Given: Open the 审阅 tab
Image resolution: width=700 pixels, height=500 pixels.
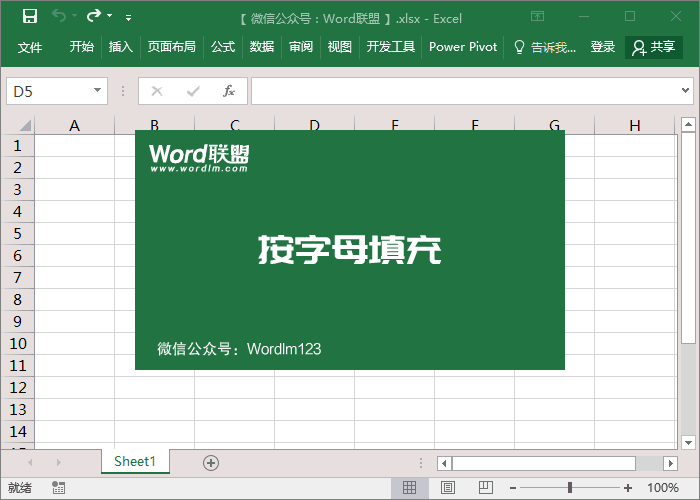Looking at the screenshot, I should (300, 47).
